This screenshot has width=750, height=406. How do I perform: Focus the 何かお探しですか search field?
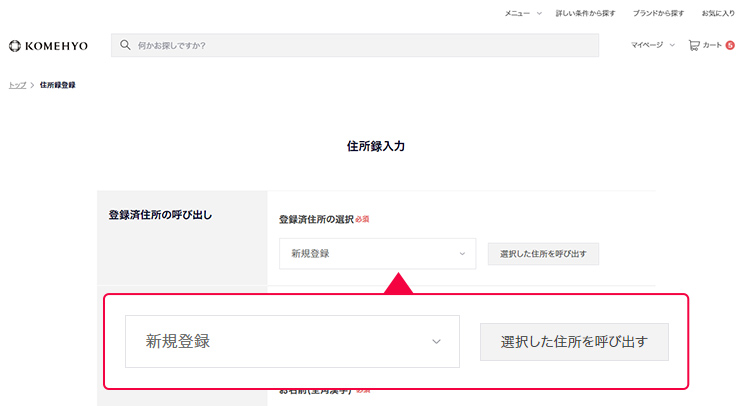click(x=360, y=45)
